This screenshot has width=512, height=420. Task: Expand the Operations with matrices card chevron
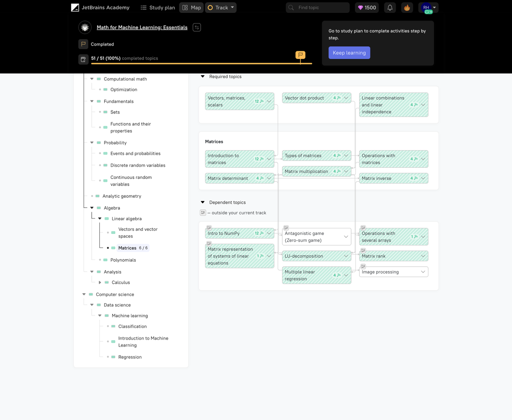click(423, 159)
